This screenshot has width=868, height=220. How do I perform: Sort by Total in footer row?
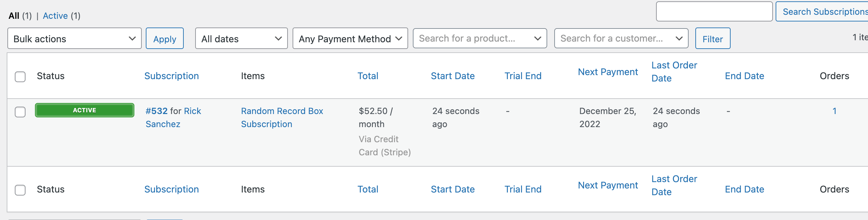367,189
